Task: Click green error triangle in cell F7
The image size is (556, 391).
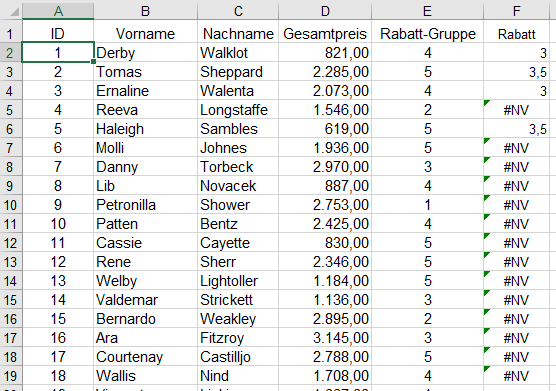Action: tap(487, 141)
